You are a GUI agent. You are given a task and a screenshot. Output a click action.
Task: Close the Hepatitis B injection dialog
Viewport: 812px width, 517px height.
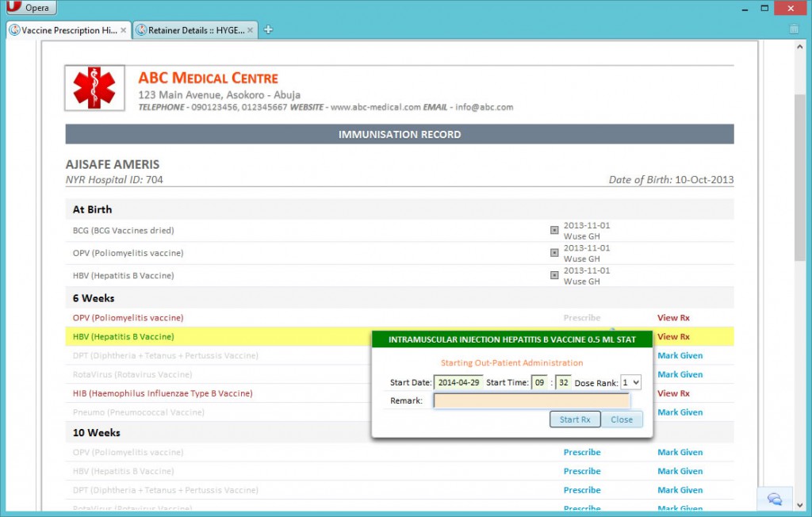622,419
